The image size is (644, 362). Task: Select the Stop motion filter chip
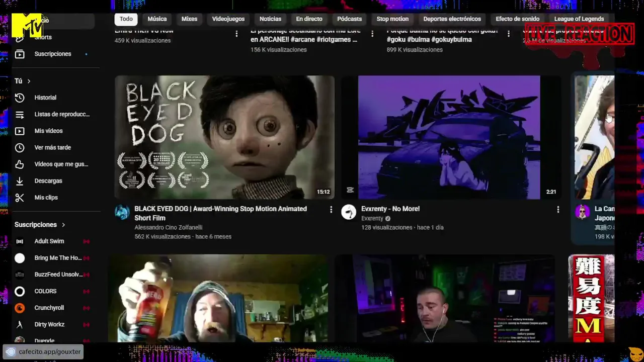point(392,19)
